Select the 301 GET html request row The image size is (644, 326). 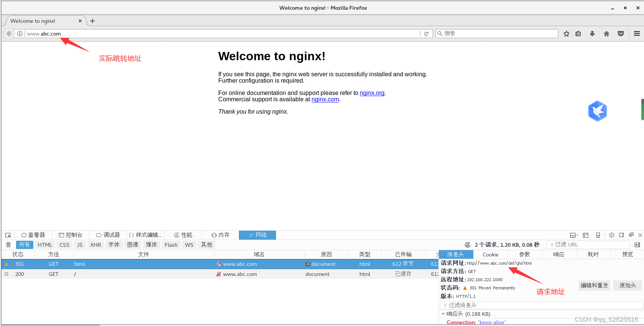click(x=220, y=264)
